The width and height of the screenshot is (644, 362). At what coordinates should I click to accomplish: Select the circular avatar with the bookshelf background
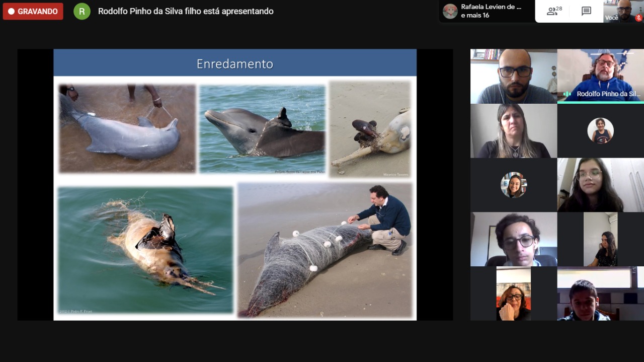click(513, 185)
